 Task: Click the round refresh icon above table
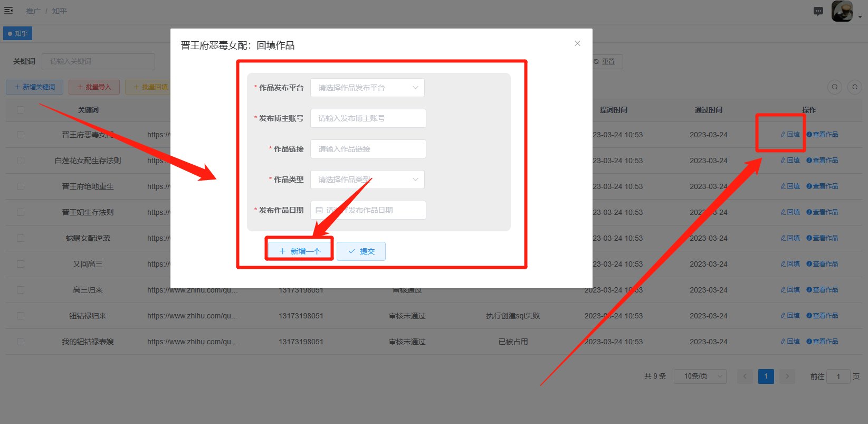tap(854, 87)
